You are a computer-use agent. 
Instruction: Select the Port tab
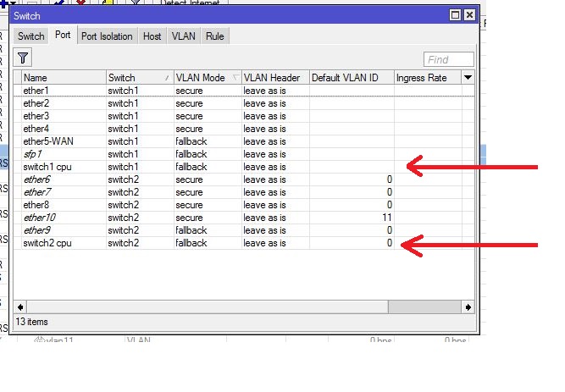coord(63,35)
